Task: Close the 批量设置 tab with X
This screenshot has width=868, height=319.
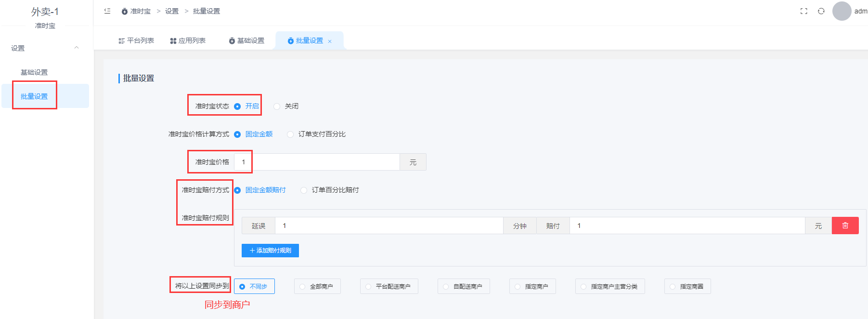Action: point(330,41)
